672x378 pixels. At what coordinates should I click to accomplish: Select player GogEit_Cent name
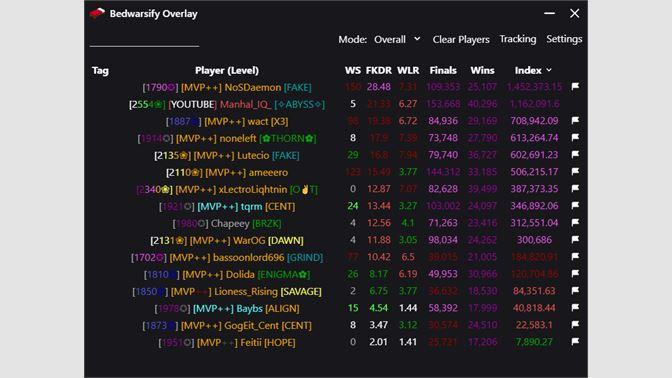(x=252, y=325)
